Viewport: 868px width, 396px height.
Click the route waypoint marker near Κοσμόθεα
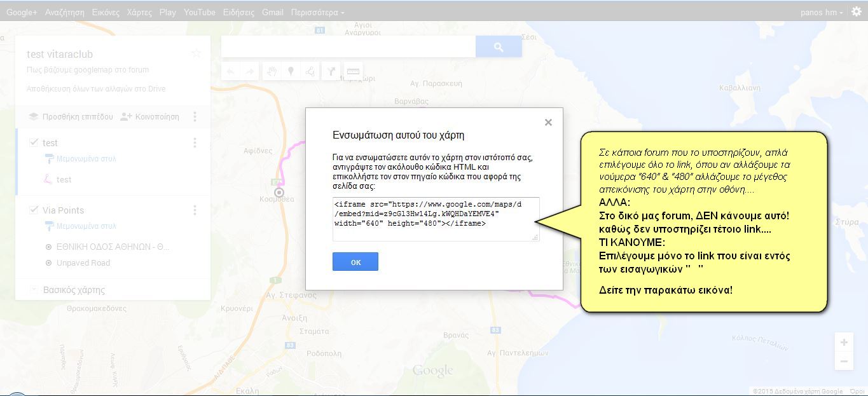[279, 192]
